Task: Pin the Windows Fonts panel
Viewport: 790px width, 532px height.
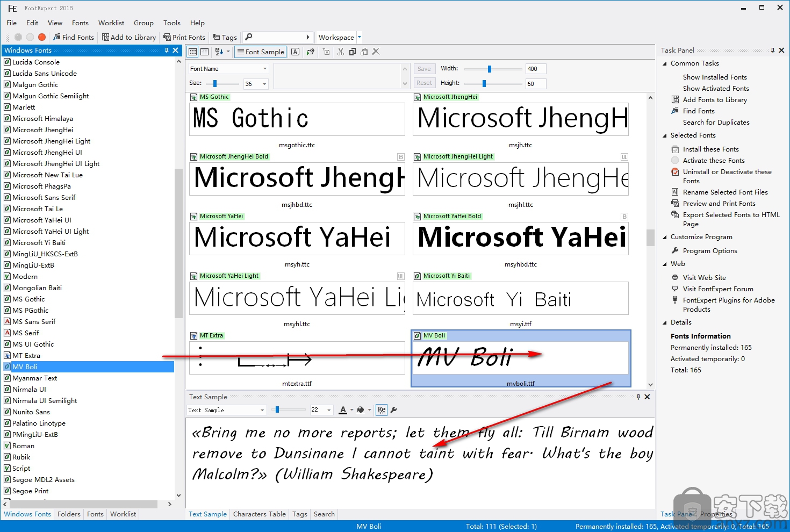Action: 167,50
